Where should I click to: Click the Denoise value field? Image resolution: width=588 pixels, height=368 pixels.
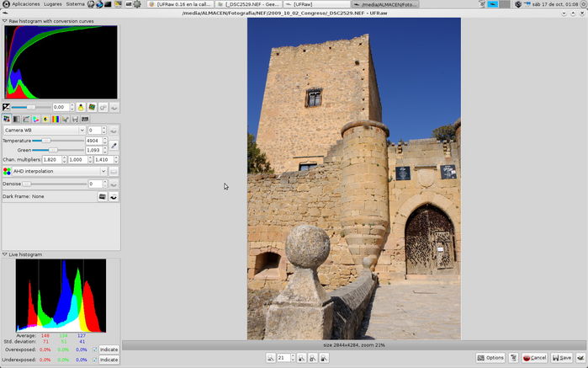point(95,184)
